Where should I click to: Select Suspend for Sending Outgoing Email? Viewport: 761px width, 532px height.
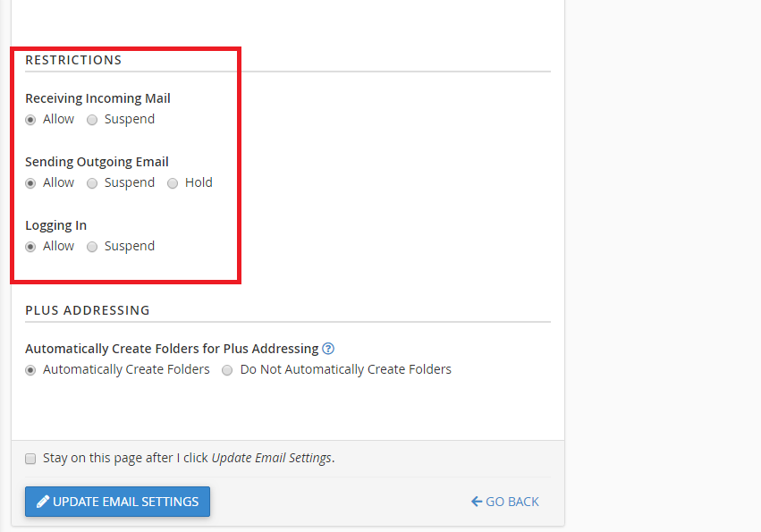(92, 183)
